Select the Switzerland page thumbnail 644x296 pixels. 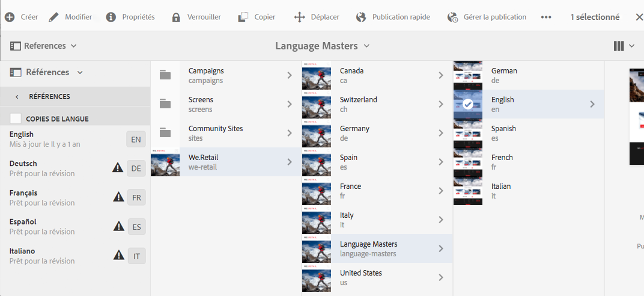pos(317,104)
